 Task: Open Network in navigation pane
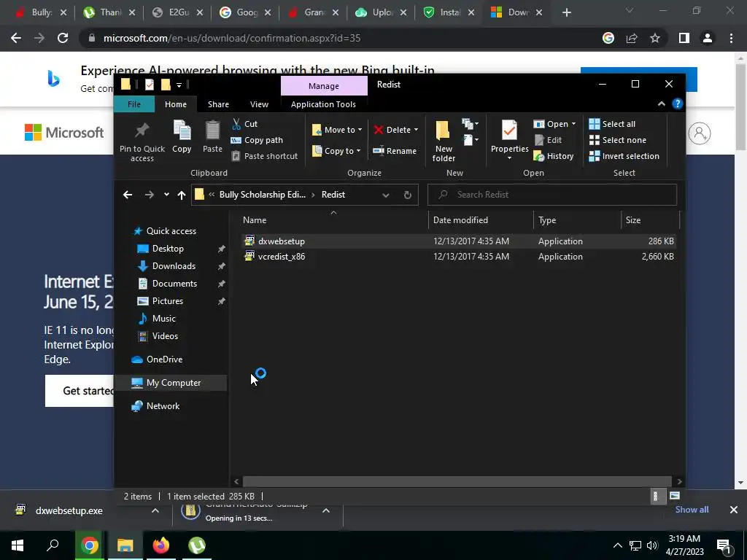(x=163, y=406)
